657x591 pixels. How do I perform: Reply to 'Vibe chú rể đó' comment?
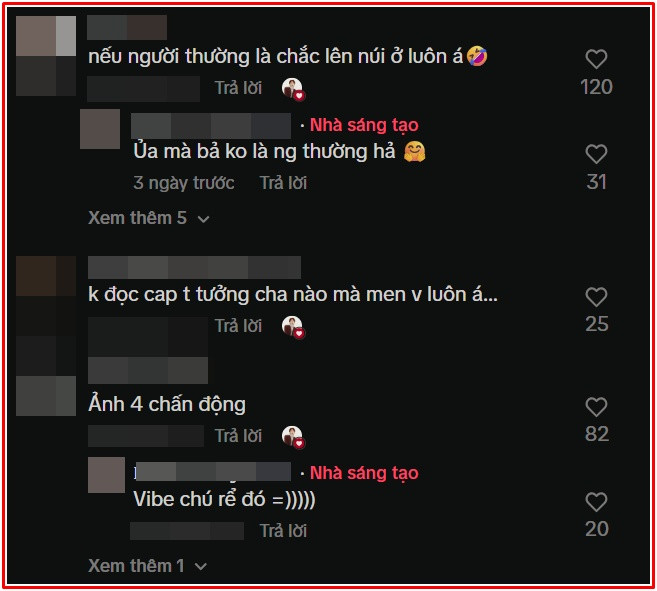[x=283, y=531]
